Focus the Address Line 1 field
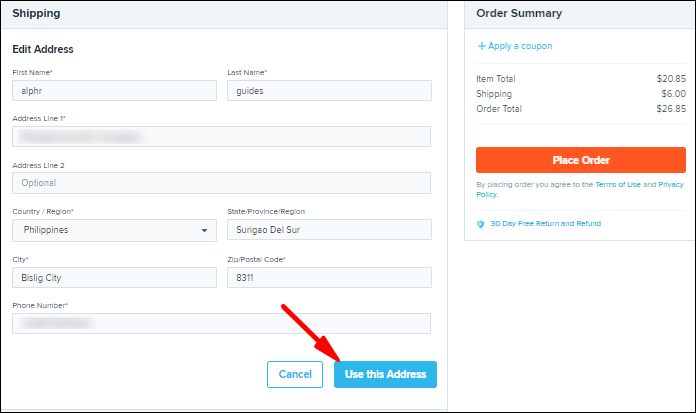The height and width of the screenshot is (413, 696). 221,137
